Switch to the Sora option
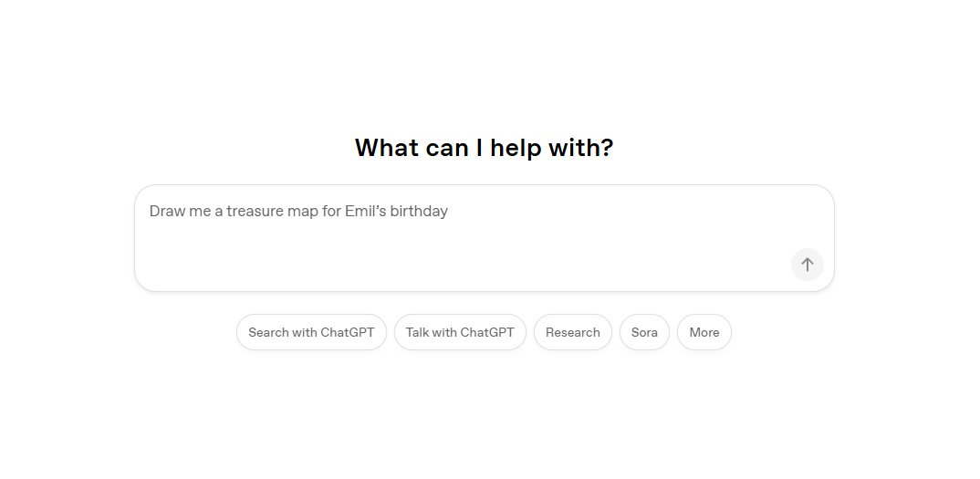This screenshot has height=479, width=980. pyautogui.click(x=644, y=332)
